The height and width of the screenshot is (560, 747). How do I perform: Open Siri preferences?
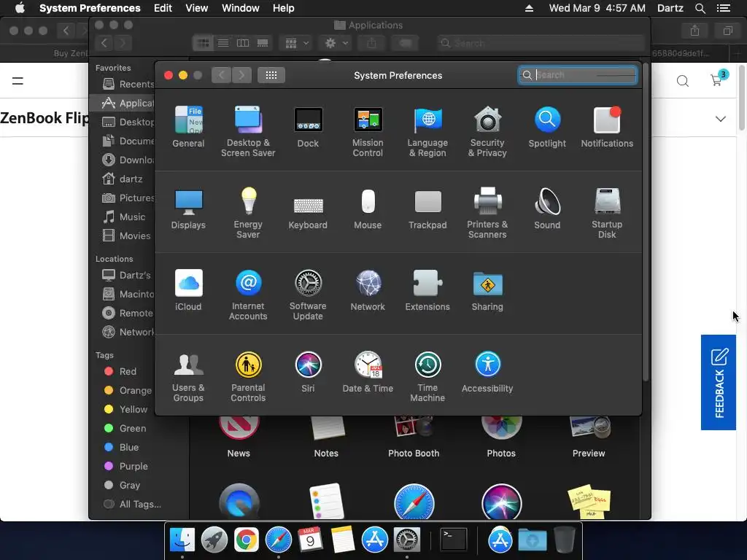[309, 372]
